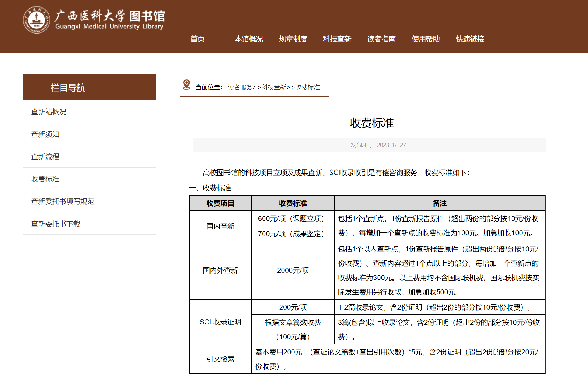Click the Guangxi Medical University seal logo
The image size is (588, 379).
tap(36, 20)
